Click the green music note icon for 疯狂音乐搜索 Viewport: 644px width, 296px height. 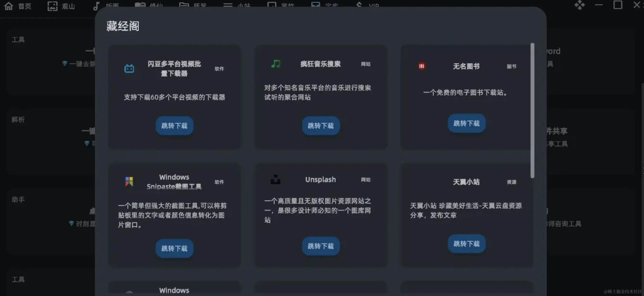pyautogui.click(x=276, y=64)
